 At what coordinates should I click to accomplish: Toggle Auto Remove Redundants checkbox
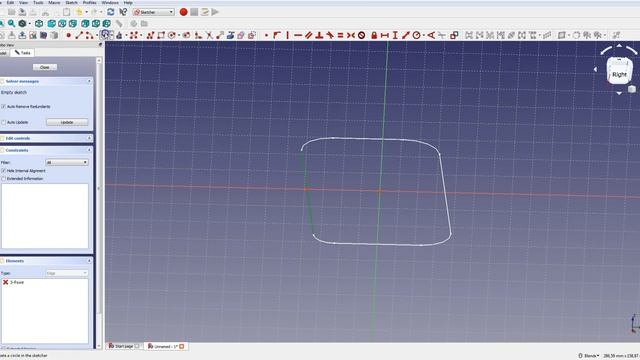pyautogui.click(x=4, y=107)
